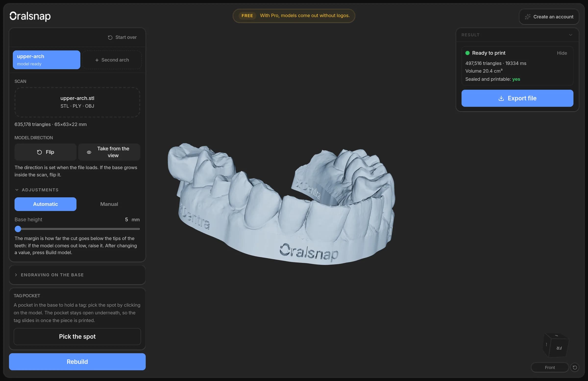Click the FR face of the view cube
588x381 pixels.
coord(559,348)
